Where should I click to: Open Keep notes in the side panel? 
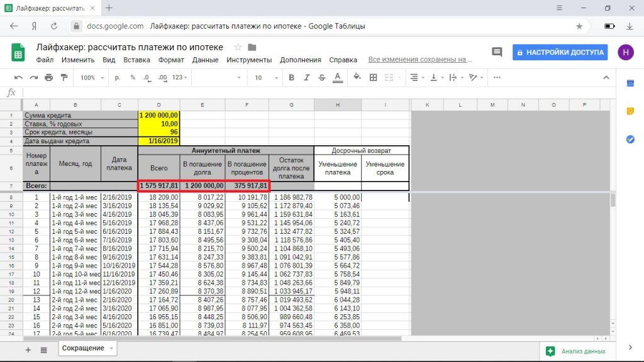click(x=630, y=111)
